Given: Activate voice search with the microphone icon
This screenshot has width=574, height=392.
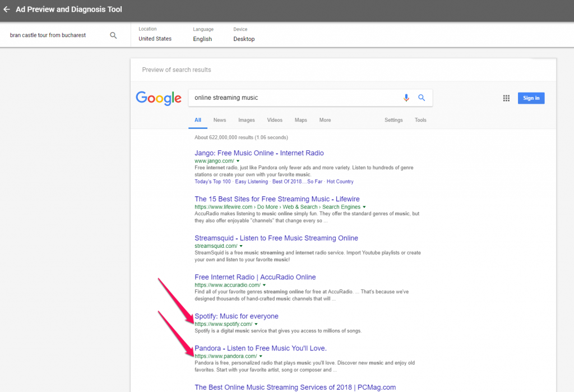Looking at the screenshot, I should point(406,97).
